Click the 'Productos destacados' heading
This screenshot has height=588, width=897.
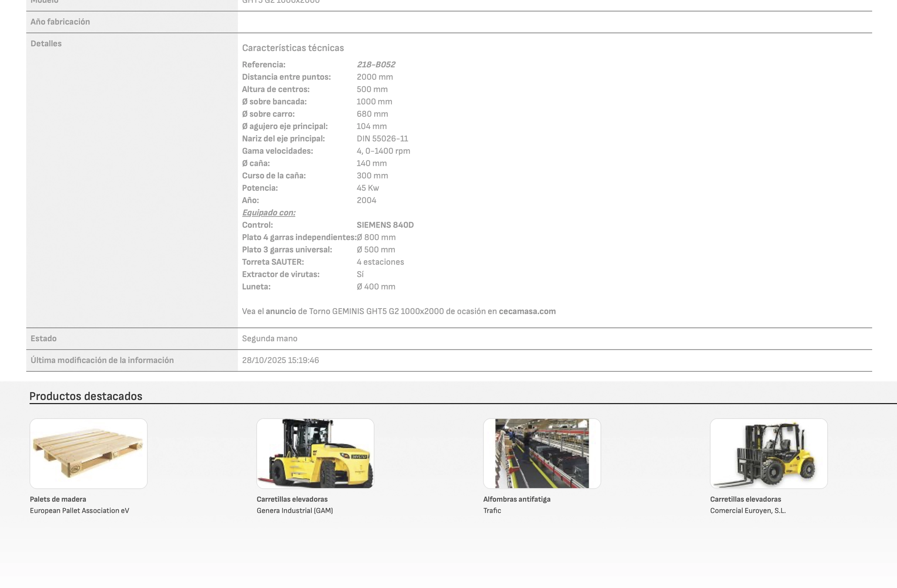85,396
